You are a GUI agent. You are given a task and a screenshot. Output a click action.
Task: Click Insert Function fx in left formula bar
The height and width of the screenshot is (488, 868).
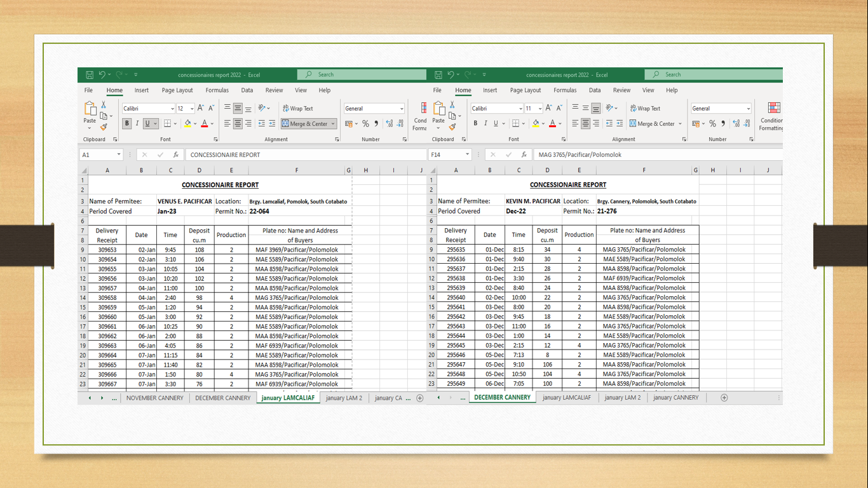click(x=176, y=155)
